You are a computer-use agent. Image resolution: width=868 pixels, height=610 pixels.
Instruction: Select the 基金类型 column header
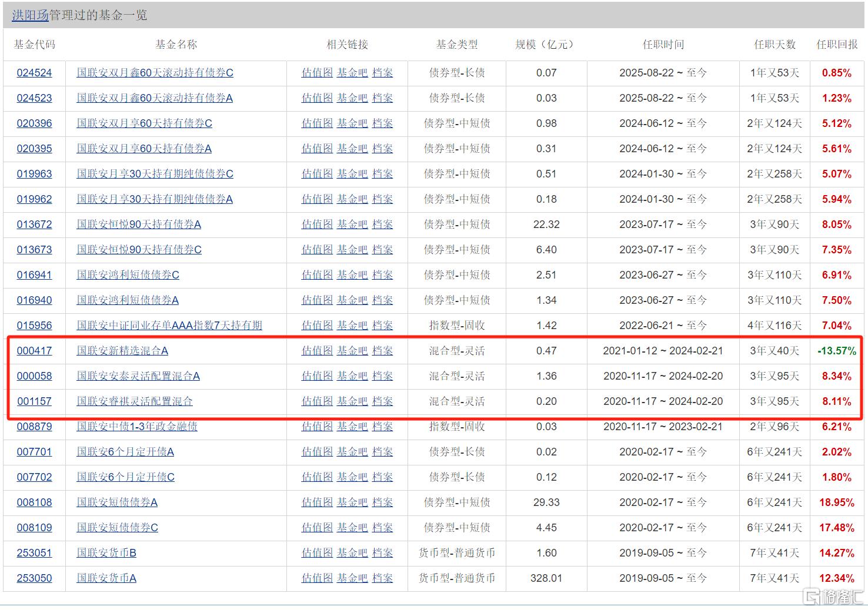[x=457, y=45]
